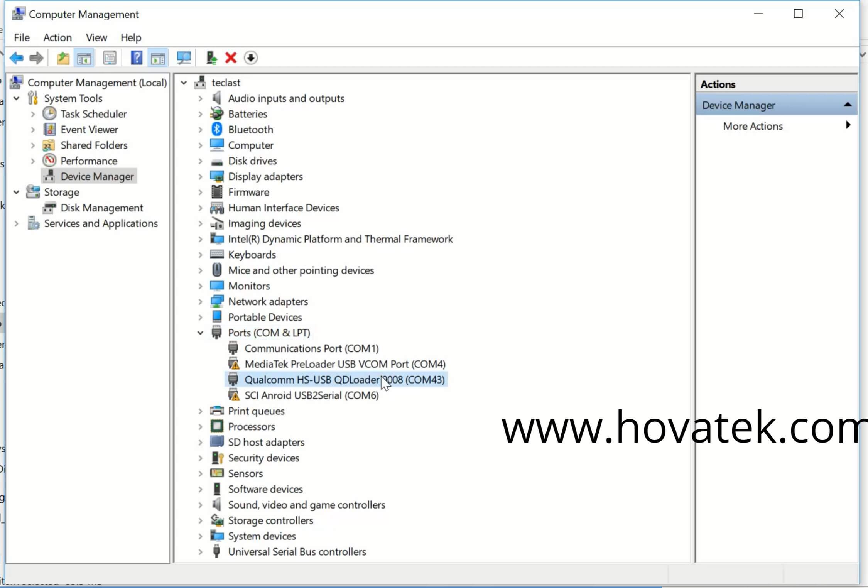Screen dimensions: 868x588
Task: Click the Properties toolbar icon
Action: pyautogui.click(x=110, y=58)
